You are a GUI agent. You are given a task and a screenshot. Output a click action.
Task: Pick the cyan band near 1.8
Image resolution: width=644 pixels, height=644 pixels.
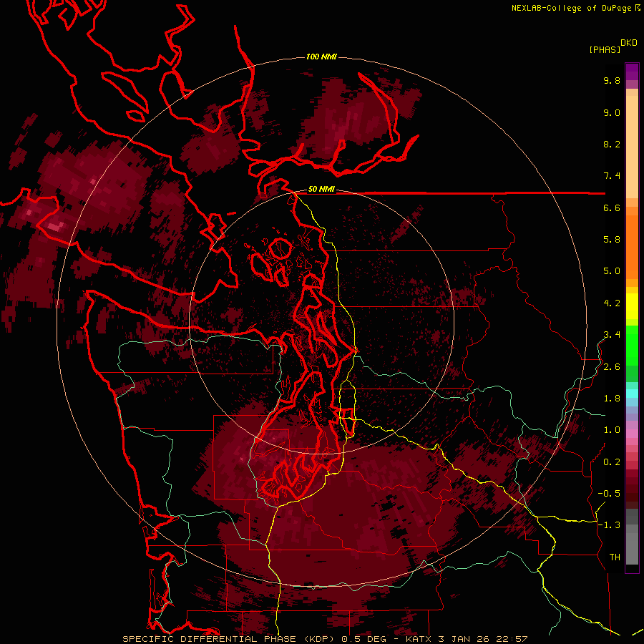point(632,394)
